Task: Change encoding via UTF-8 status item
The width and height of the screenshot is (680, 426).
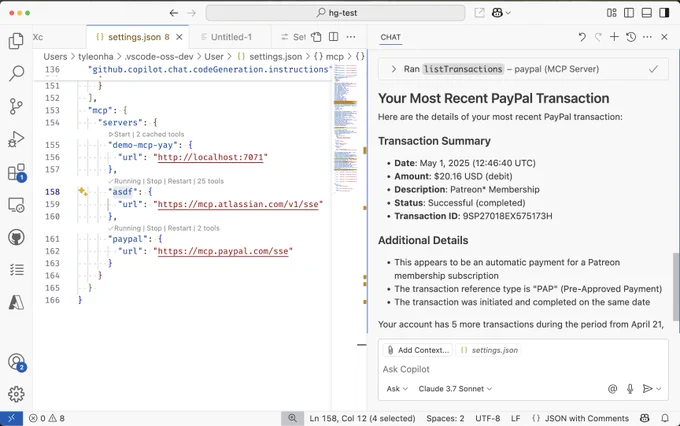Action: (x=487, y=418)
